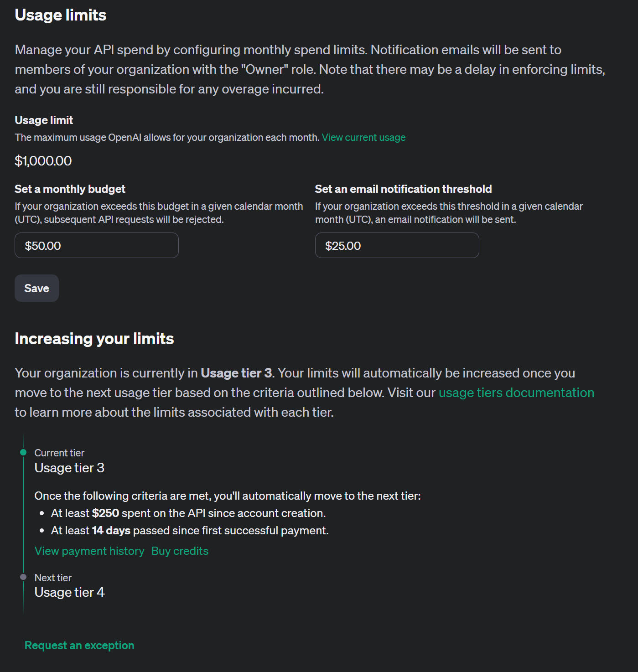Image resolution: width=638 pixels, height=672 pixels.
Task: Open View current usage link
Action: (x=363, y=137)
